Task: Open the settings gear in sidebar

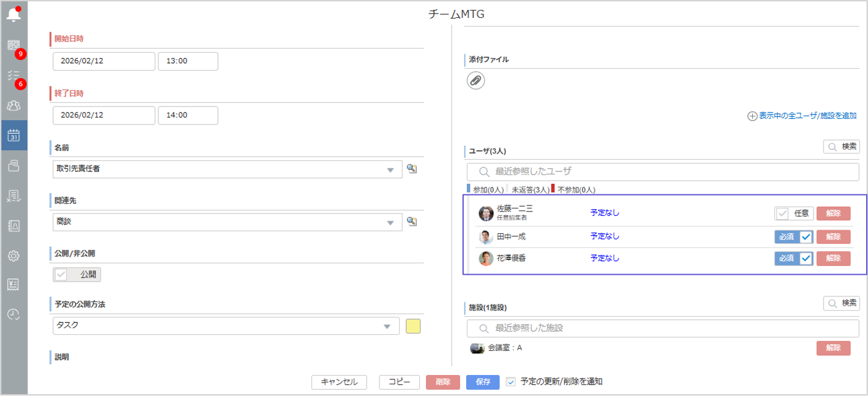Action: click(x=14, y=256)
